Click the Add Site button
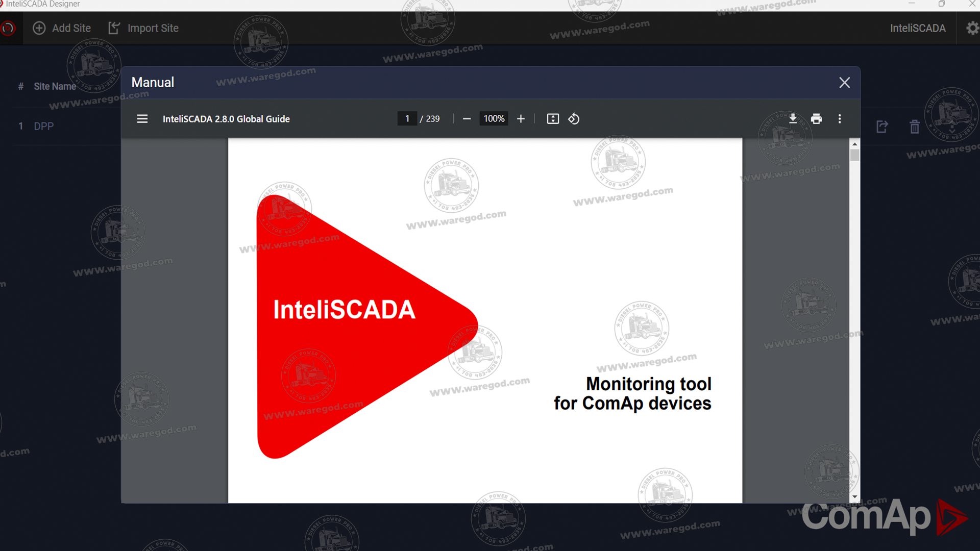Screen dimensions: 980x551 62,28
